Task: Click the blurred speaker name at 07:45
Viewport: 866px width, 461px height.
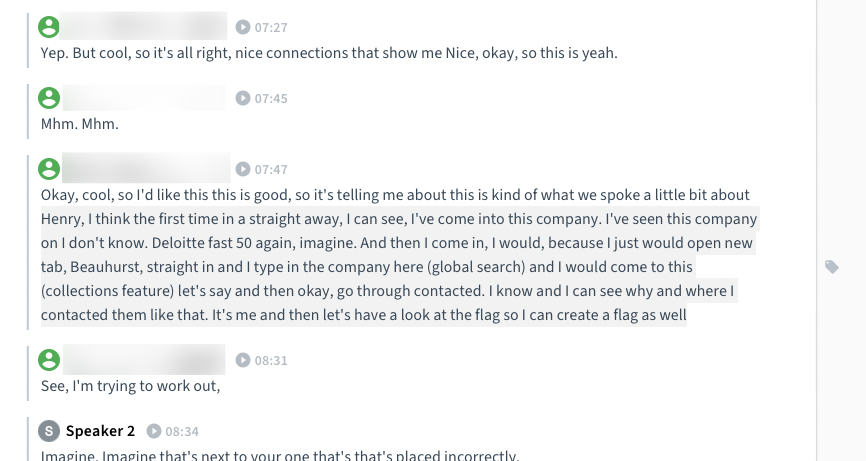Action: coord(144,98)
